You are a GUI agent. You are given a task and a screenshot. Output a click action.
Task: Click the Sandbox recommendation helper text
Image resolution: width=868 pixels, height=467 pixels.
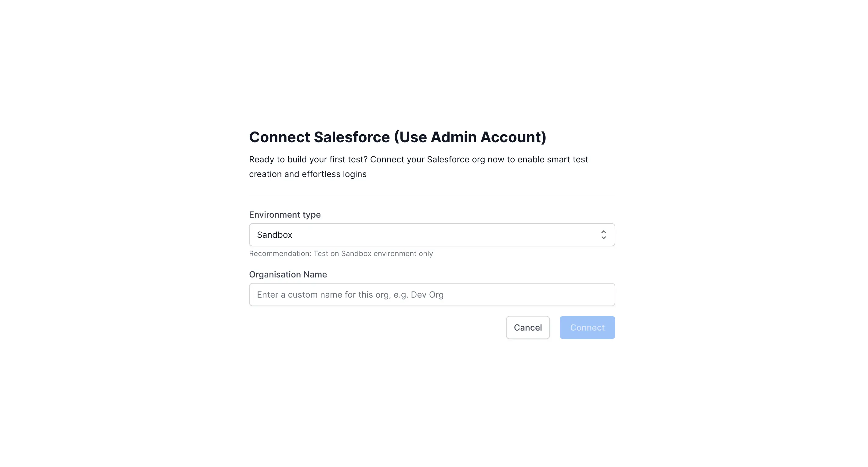[341, 253]
